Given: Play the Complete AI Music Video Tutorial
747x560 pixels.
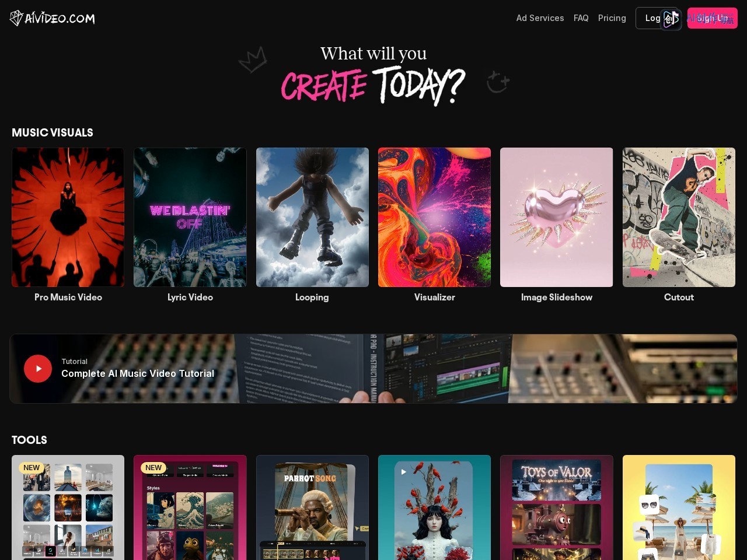Looking at the screenshot, I should point(38,369).
